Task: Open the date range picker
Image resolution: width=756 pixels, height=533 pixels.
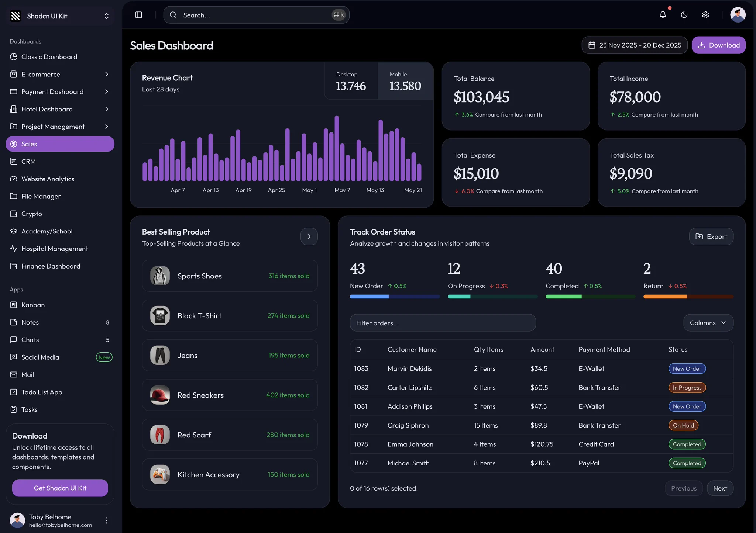Action: click(x=635, y=45)
